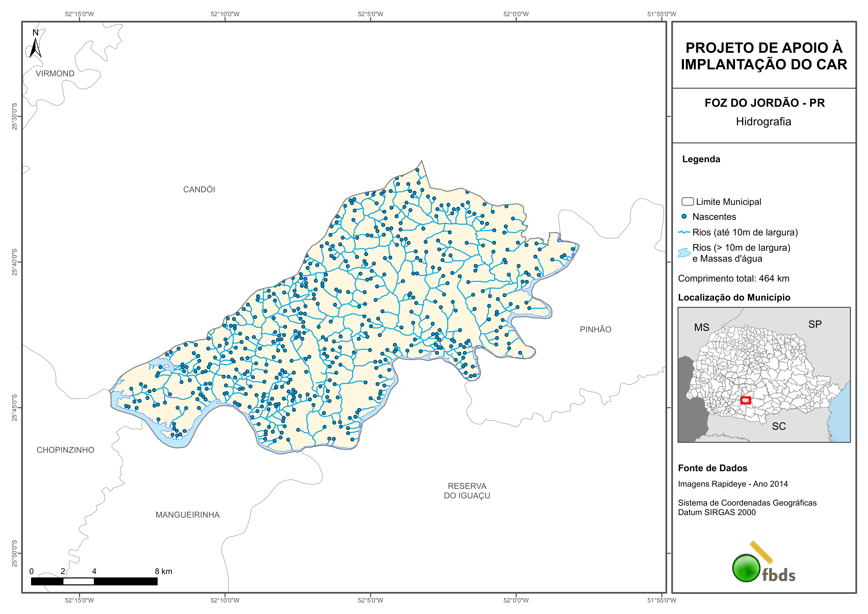
Task: Click the CHOPINZINHO municipality label
Action: pos(65,450)
